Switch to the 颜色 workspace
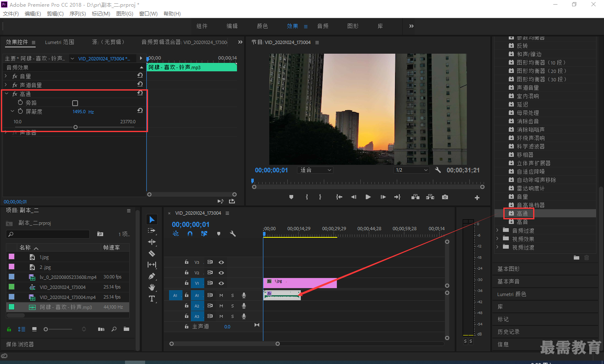The height and width of the screenshot is (364, 604). coord(262,26)
